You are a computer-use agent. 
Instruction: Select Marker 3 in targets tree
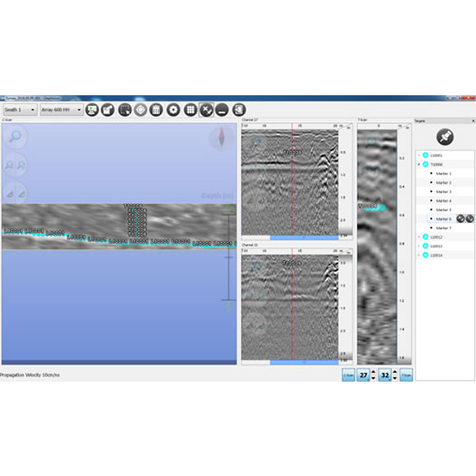[443, 191]
